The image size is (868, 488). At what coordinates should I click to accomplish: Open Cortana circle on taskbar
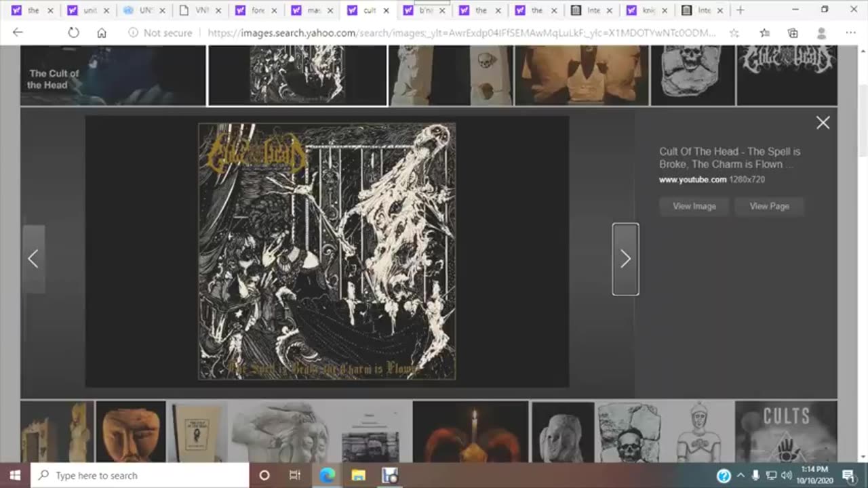point(264,475)
